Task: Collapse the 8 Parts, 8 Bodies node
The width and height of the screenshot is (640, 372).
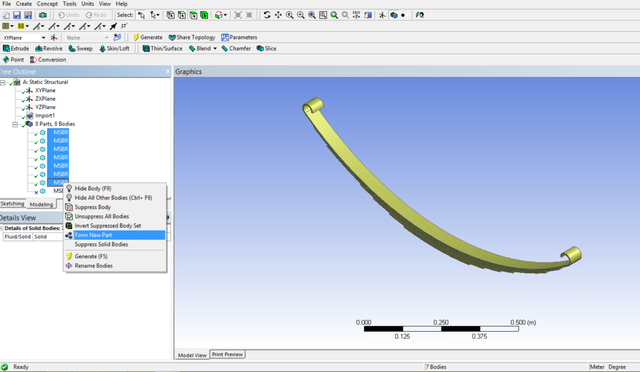Action: (15, 124)
